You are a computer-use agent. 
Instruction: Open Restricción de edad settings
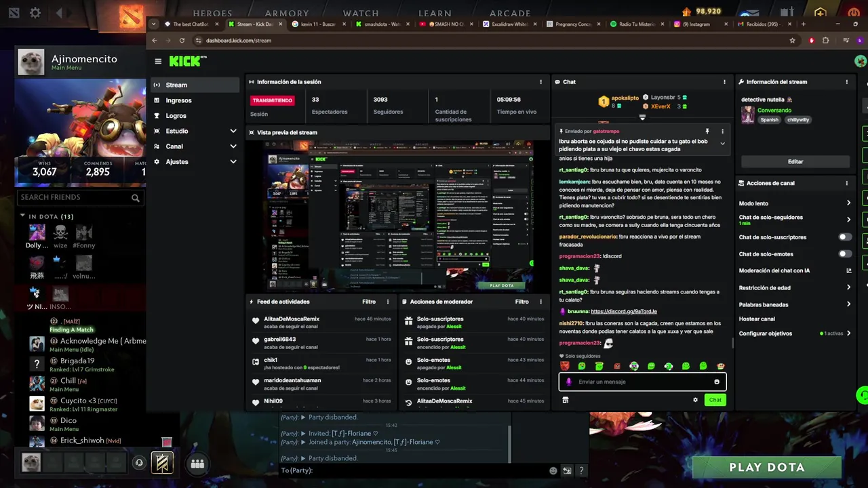click(x=848, y=287)
